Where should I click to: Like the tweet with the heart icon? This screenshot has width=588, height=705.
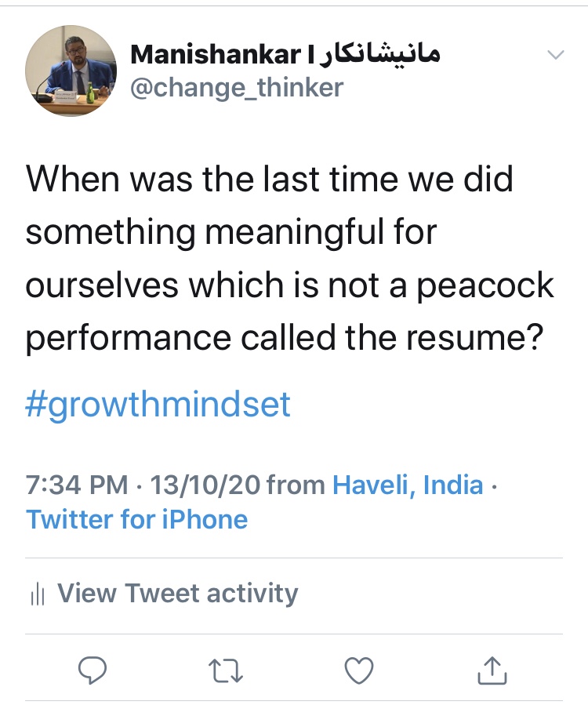pos(359,670)
